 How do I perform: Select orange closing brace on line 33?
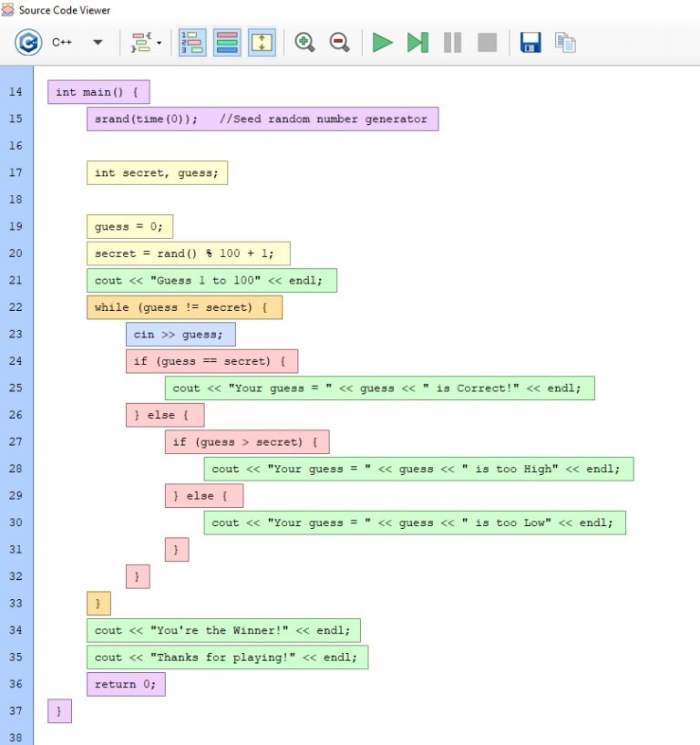tap(98, 604)
